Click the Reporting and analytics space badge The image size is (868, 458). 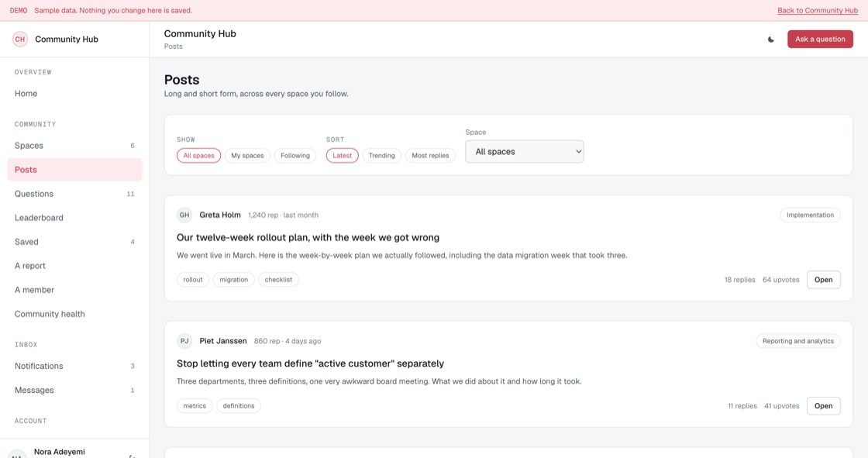[x=797, y=341]
